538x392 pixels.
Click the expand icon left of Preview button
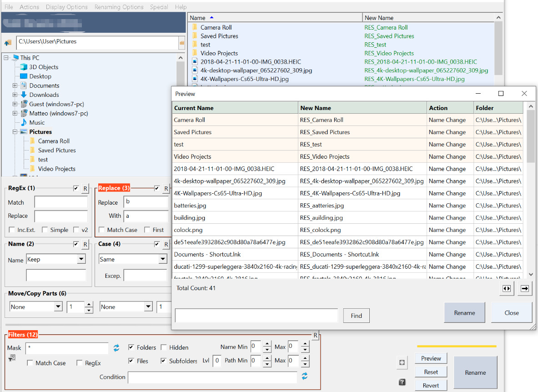[x=402, y=362]
